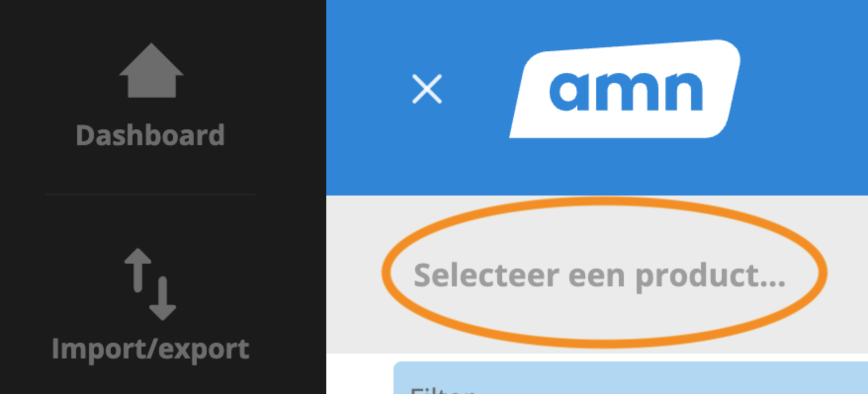868x394 pixels.
Task: Focus the Filter input field
Action: [x=630, y=378]
